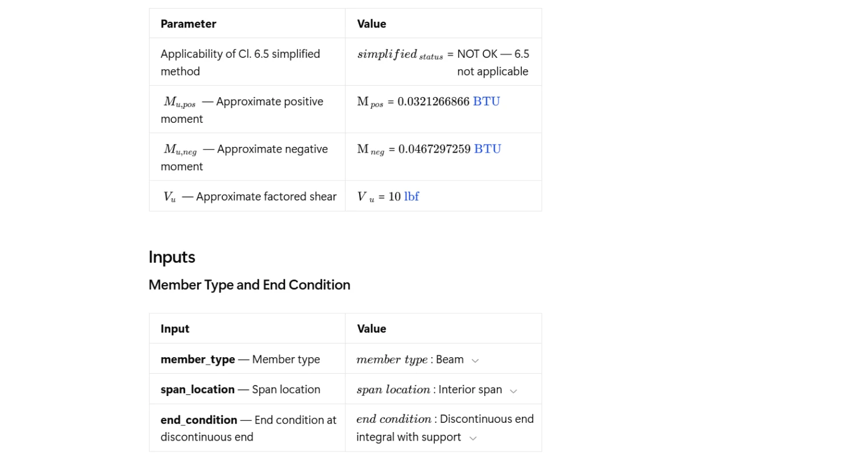The image size is (868, 456).
Task: Click the V u value 10
Action: coord(394,197)
